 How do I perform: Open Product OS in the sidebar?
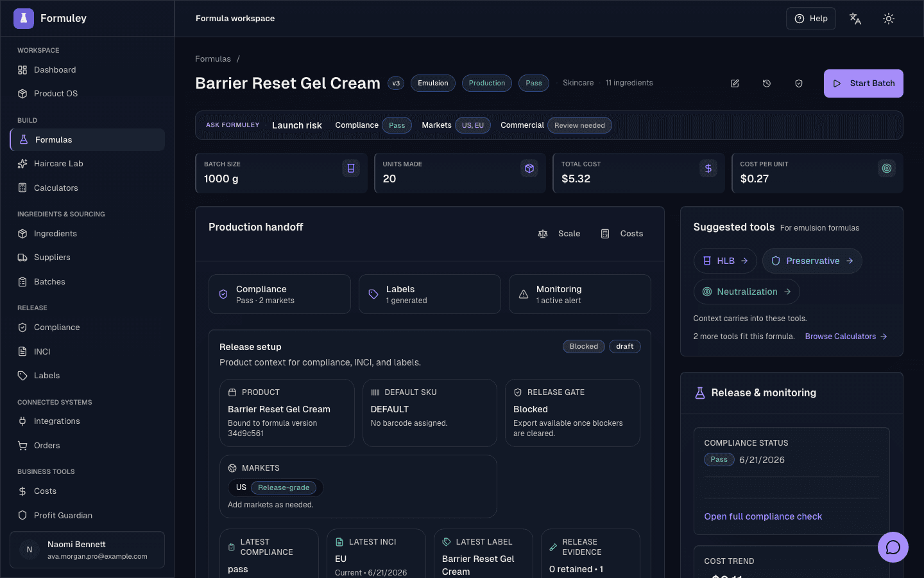coord(87,94)
